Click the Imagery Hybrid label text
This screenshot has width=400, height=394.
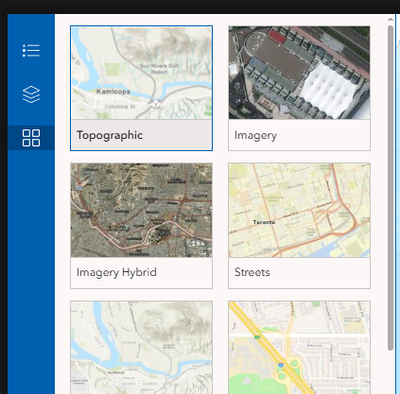pos(116,272)
